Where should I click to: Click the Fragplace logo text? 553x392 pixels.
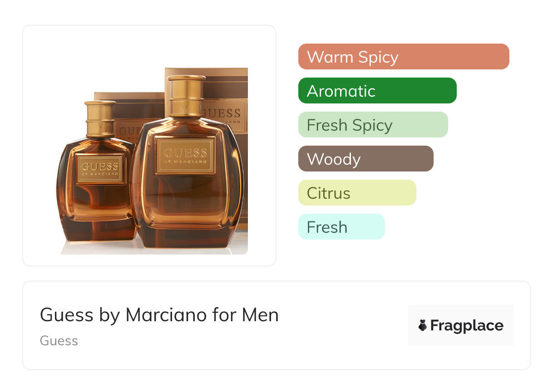click(x=467, y=325)
